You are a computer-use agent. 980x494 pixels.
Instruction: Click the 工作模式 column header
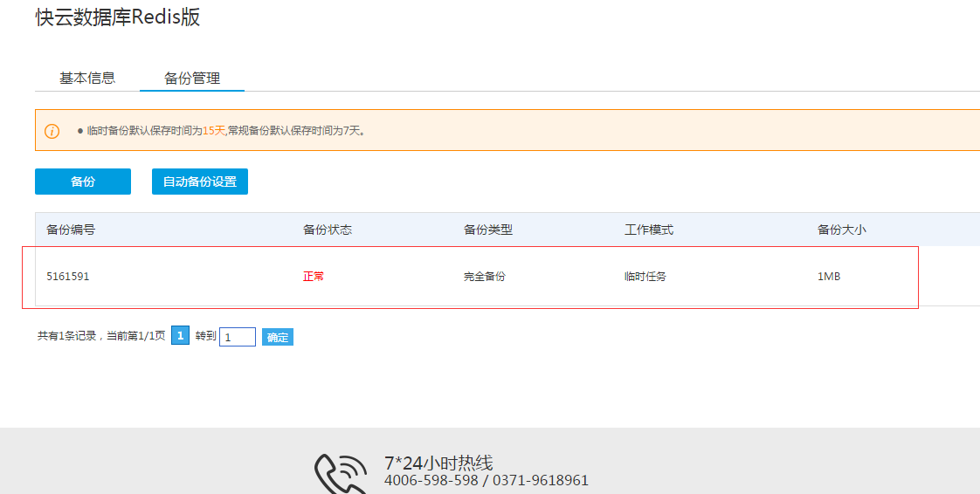(x=649, y=230)
